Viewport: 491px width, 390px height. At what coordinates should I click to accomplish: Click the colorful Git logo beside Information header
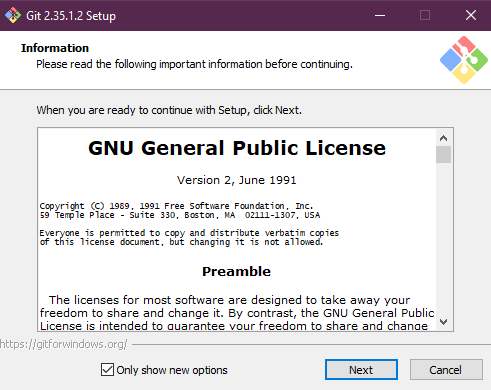464,60
